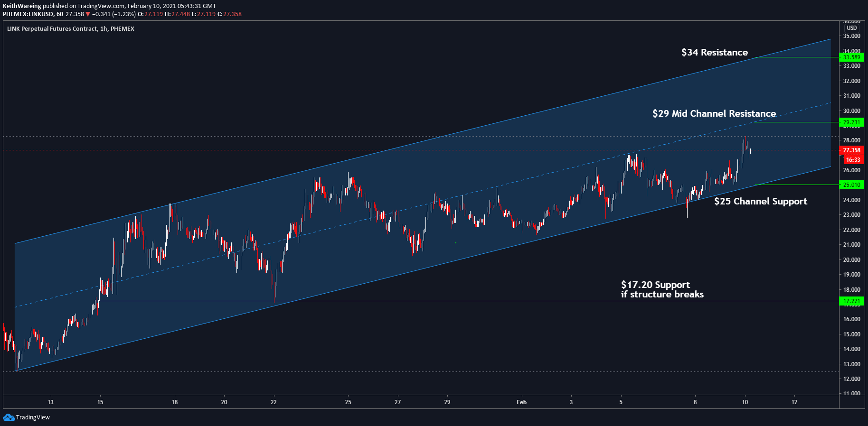Select the green 17.221 price tag
Screen dimensions: 868x426
click(851, 301)
